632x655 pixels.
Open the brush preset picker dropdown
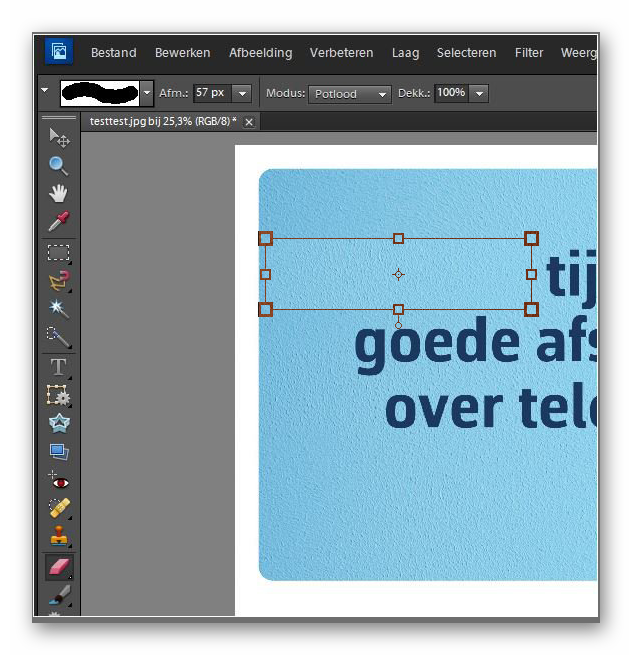[147, 93]
